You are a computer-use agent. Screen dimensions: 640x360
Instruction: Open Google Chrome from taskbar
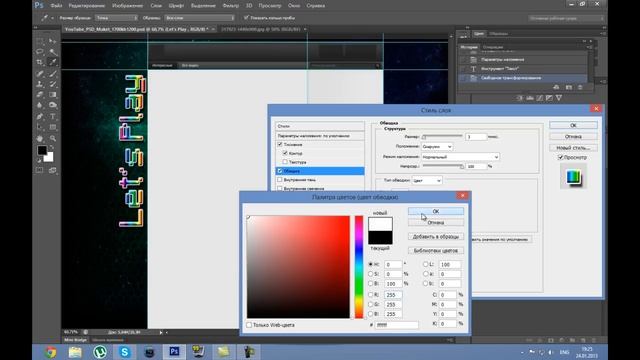51,351
